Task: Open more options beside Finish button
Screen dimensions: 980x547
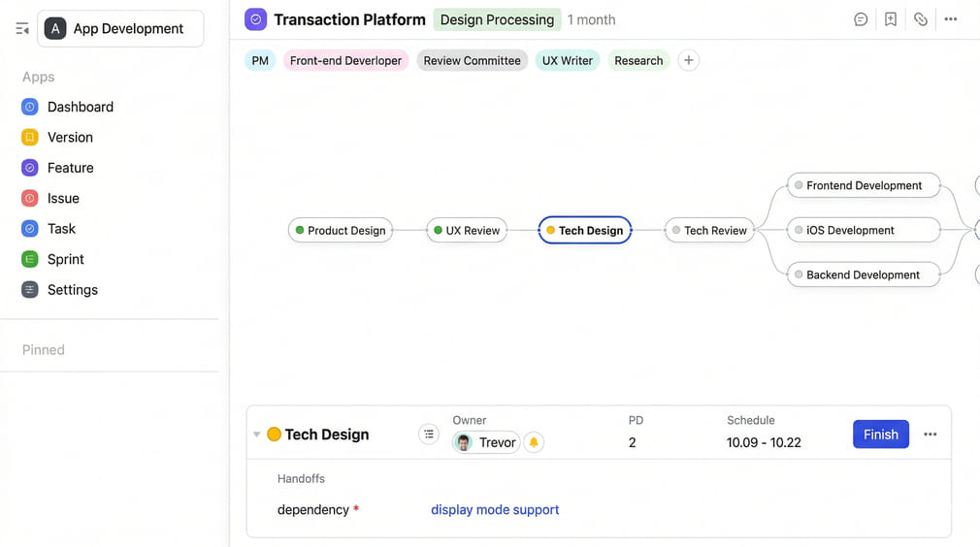Action: point(931,434)
